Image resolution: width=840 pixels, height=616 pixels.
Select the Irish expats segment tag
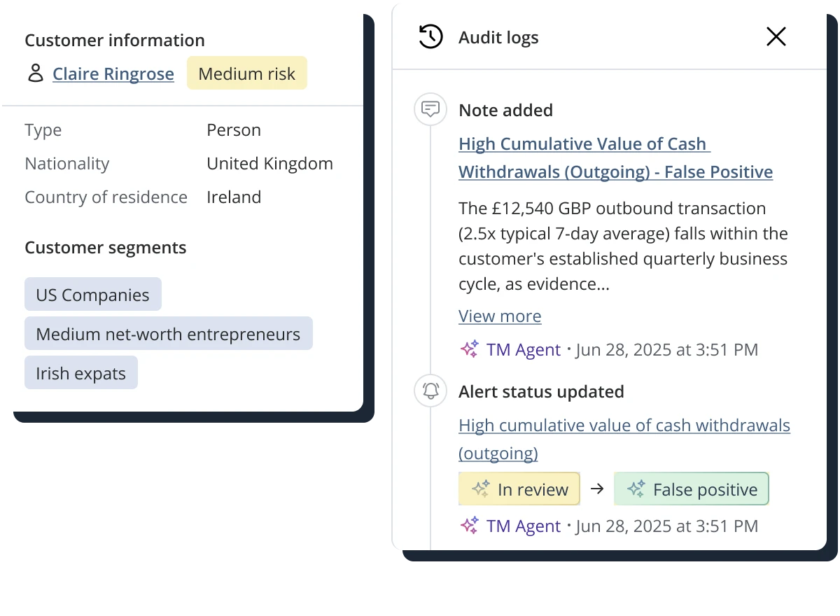click(x=80, y=373)
